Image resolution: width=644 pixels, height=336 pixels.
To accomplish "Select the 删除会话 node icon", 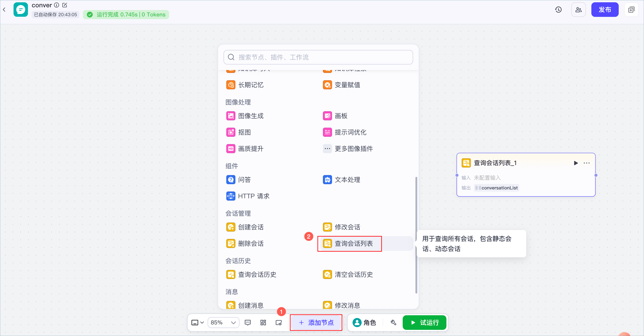I will [230, 243].
